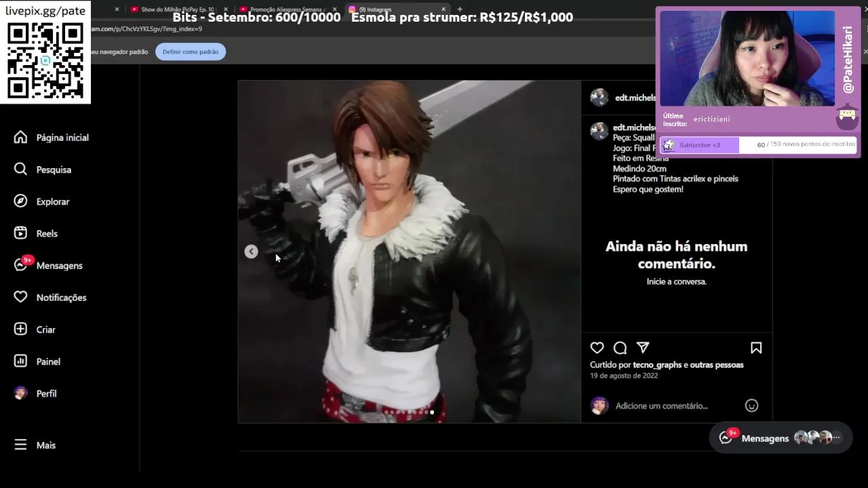Click the more options dots in Mensagens widget

[837, 438]
